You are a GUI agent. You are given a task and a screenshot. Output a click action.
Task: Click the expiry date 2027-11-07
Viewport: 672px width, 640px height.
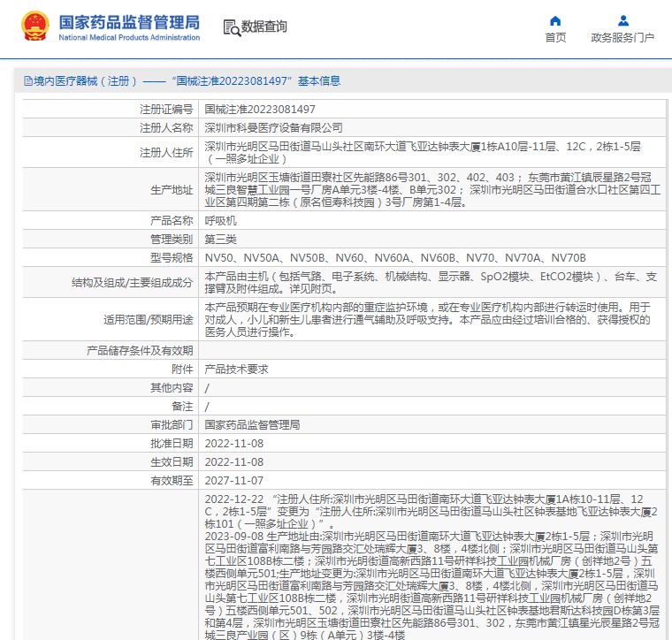click(234, 480)
